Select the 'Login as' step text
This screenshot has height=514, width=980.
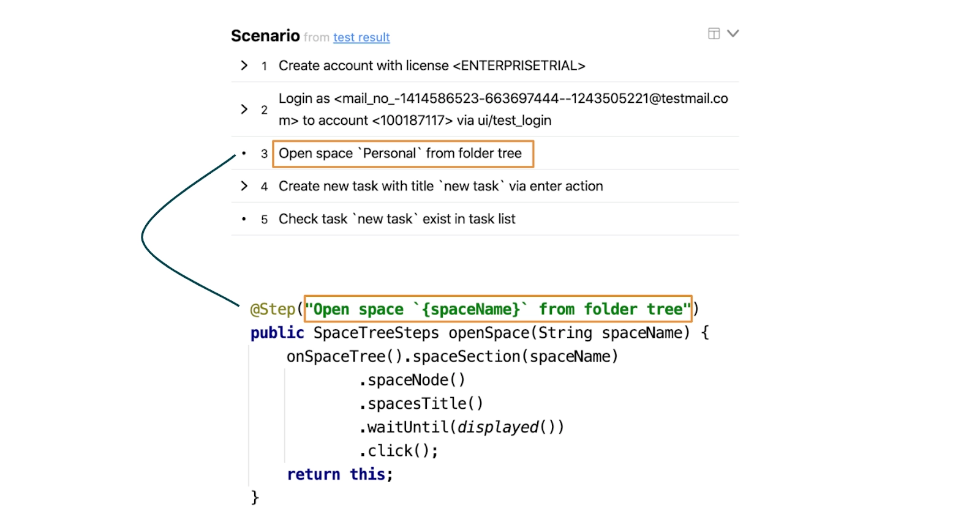tap(502, 110)
